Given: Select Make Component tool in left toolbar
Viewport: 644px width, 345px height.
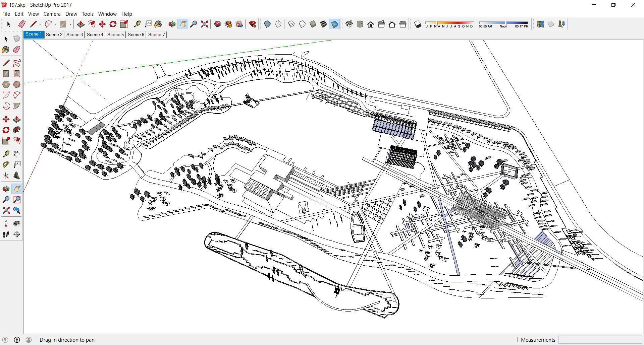Looking at the screenshot, I should click(x=17, y=39).
